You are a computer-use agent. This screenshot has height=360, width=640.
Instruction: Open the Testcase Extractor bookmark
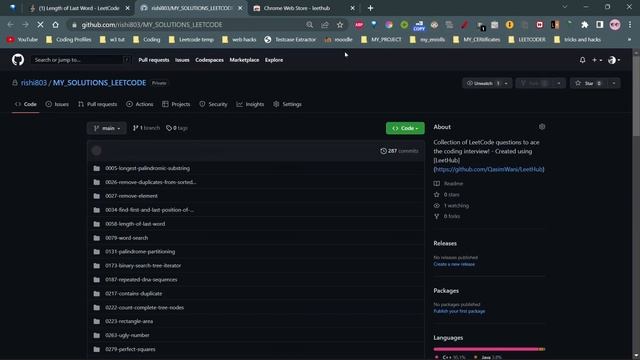pos(290,40)
